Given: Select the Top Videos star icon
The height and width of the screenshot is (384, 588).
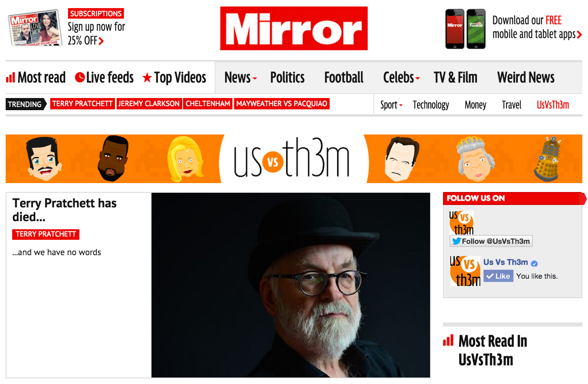Looking at the screenshot, I should click(147, 77).
